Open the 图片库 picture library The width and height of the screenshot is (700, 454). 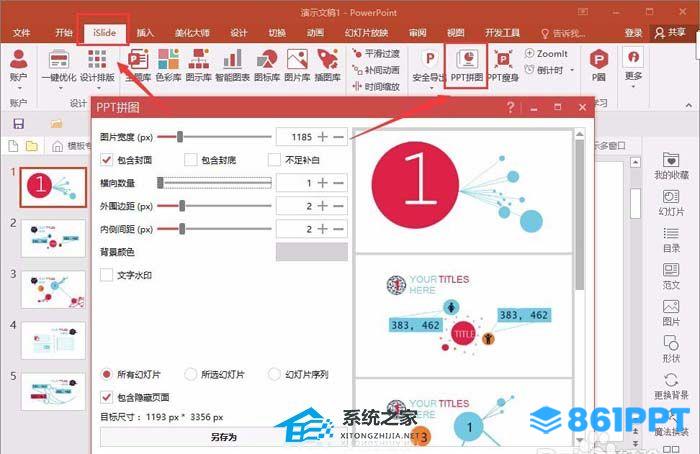[297, 59]
